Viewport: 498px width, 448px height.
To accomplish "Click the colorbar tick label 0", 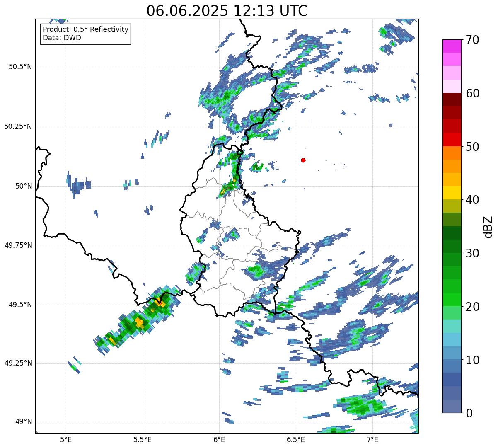I will point(469,413).
